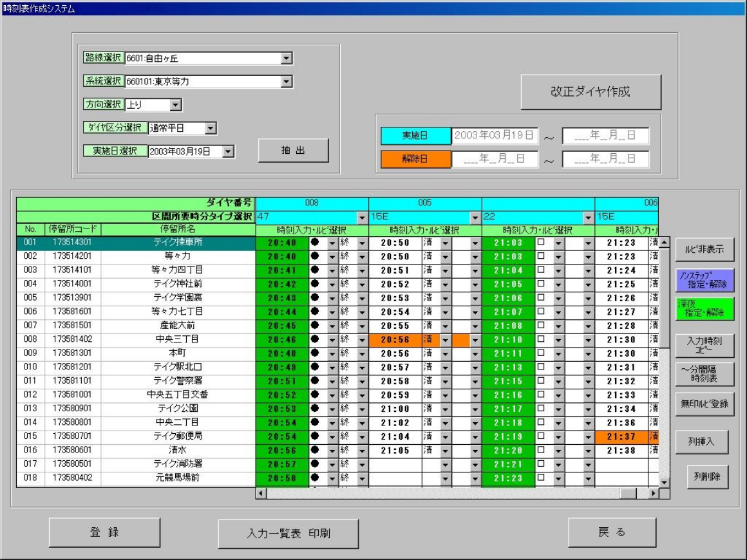Click the horizontal scrollbar left arrow under the timetable

[261, 493]
